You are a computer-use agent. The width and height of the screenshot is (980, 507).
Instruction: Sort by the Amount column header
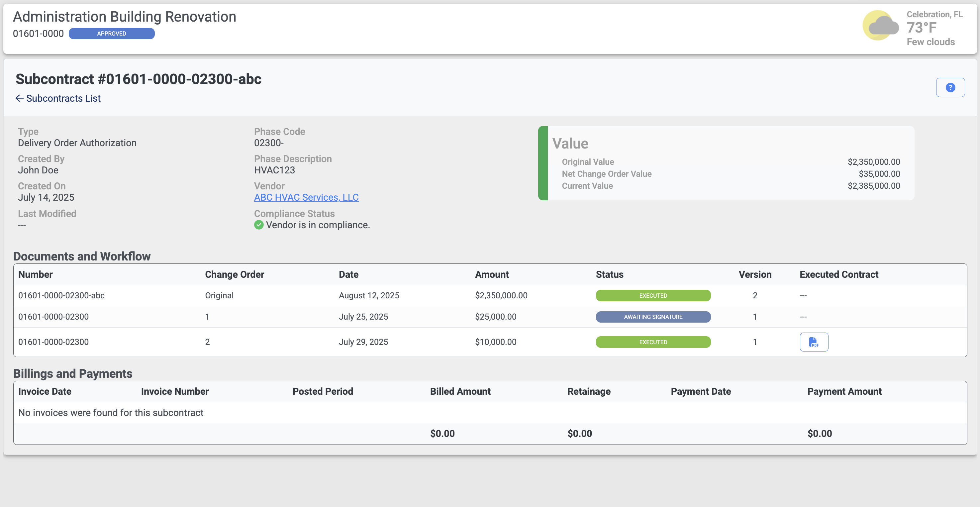492,274
